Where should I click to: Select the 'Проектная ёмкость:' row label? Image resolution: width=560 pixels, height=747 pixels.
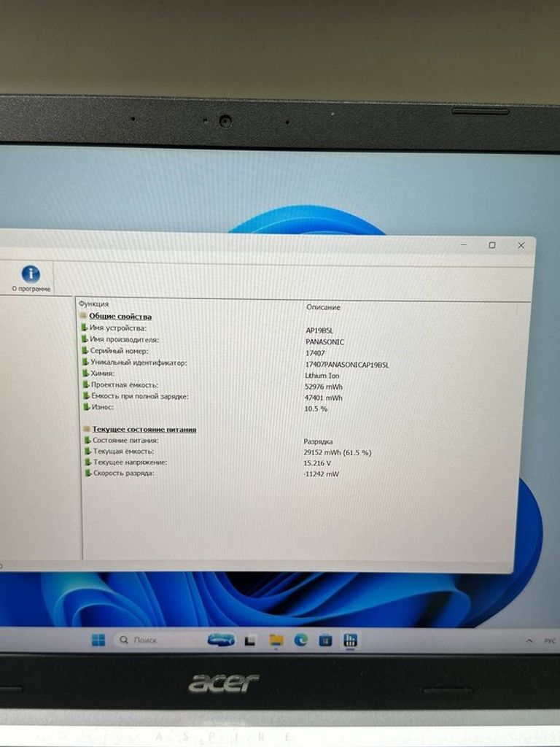[x=125, y=384]
